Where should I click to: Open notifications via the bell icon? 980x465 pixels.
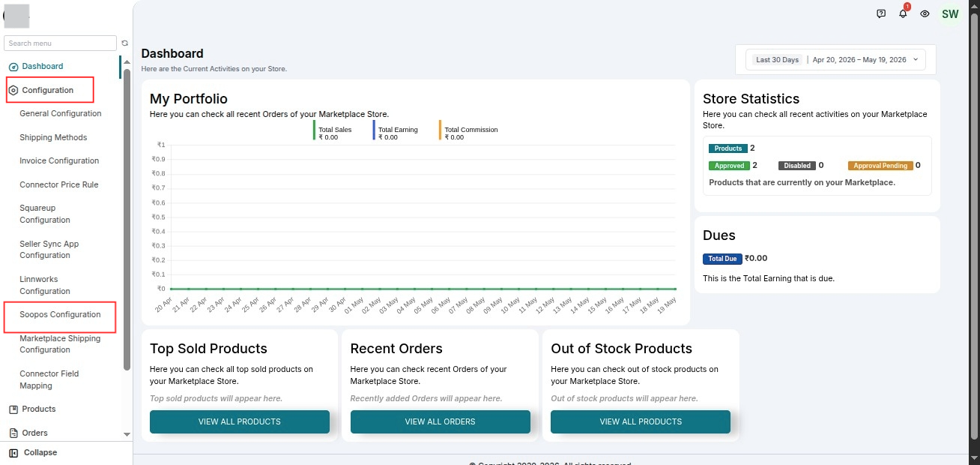tap(903, 14)
